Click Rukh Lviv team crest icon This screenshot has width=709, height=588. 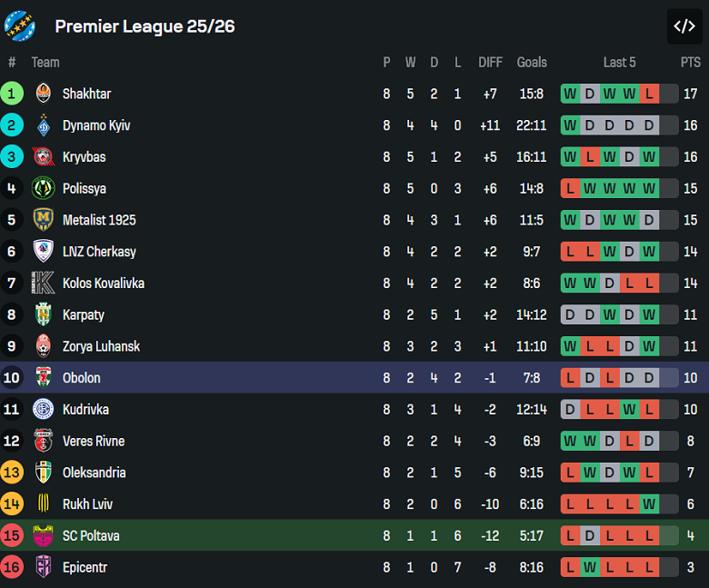[44, 504]
